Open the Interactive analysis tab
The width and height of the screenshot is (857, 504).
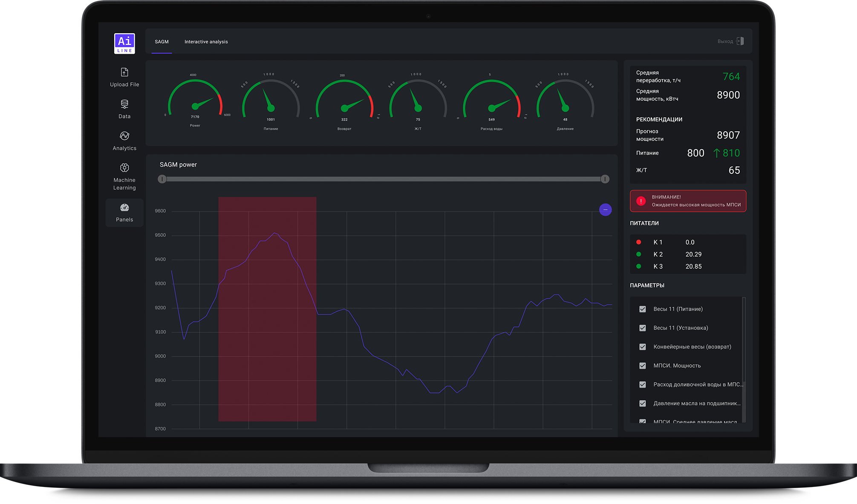(x=206, y=42)
